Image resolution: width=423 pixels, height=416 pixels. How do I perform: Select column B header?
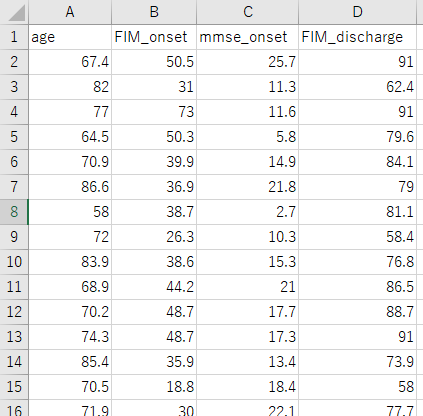tap(154, 12)
